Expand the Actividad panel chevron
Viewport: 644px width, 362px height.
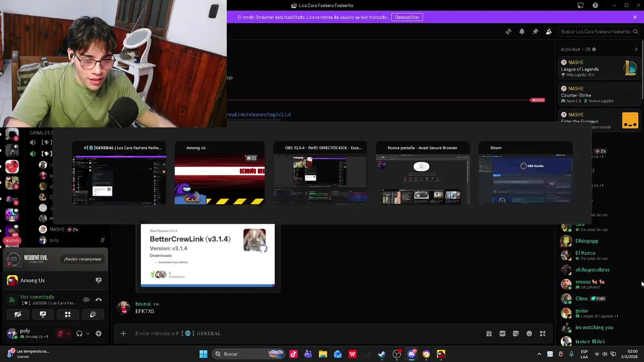(x=636, y=49)
